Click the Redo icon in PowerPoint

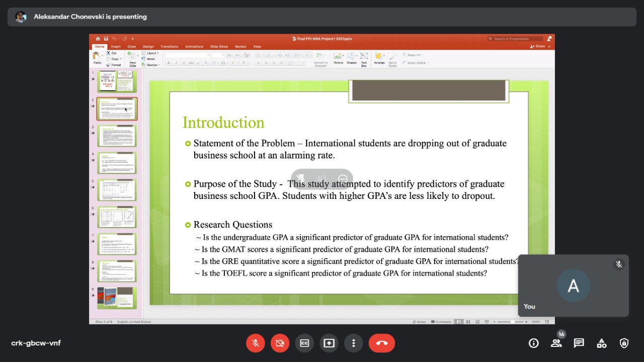(124, 39)
